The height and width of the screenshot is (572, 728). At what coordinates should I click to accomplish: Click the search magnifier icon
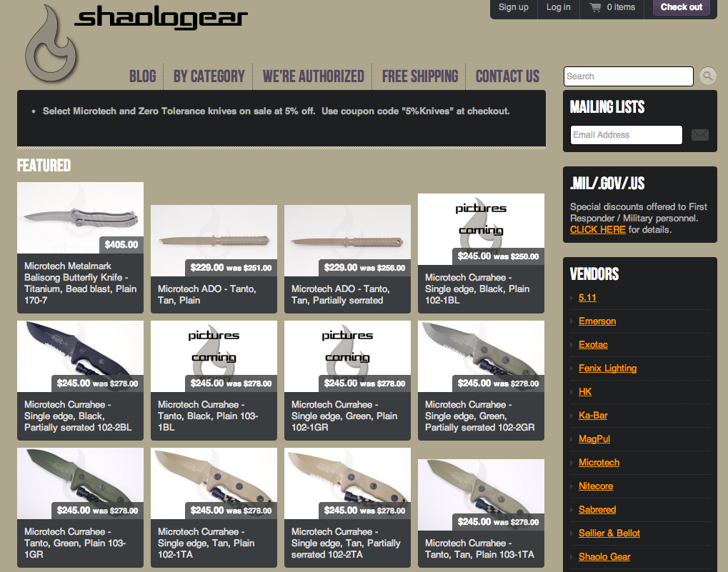coord(707,76)
